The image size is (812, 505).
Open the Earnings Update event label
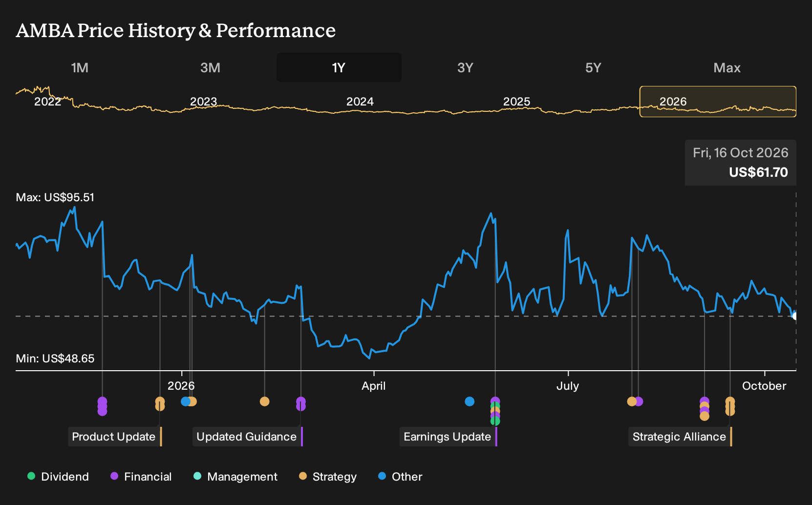click(448, 437)
